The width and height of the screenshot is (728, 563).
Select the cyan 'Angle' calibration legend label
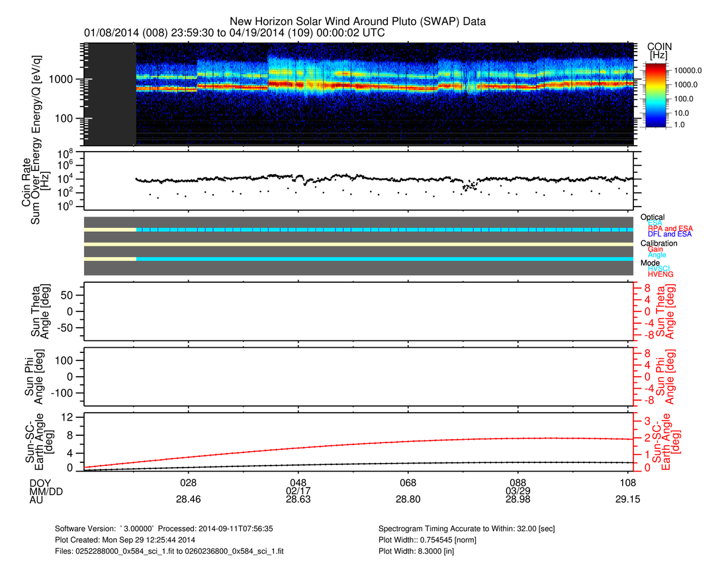click(x=657, y=255)
